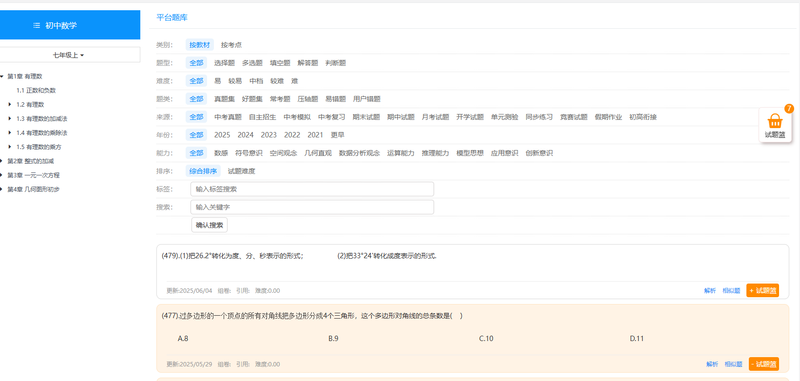Filter question type by 解答题

point(308,63)
